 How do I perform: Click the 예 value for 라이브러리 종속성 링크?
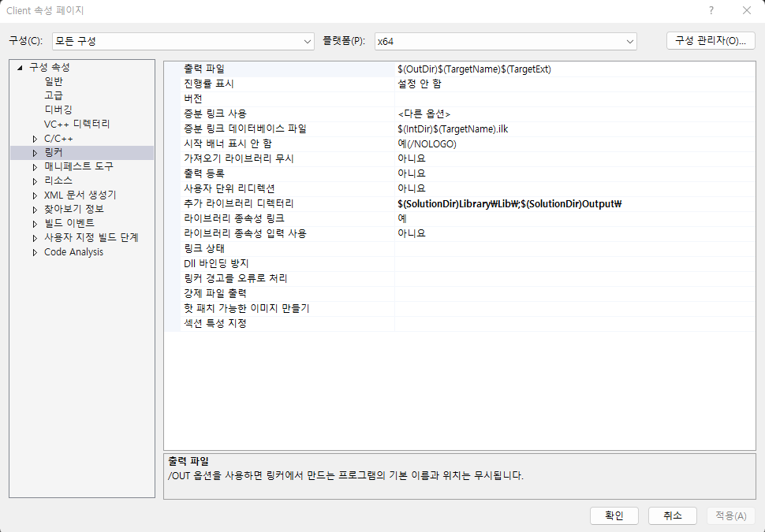point(402,218)
